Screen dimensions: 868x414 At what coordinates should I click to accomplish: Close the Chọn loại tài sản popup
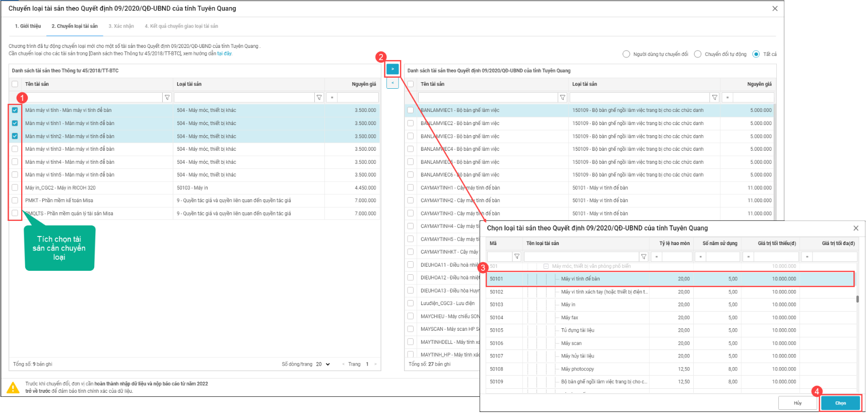(x=856, y=228)
